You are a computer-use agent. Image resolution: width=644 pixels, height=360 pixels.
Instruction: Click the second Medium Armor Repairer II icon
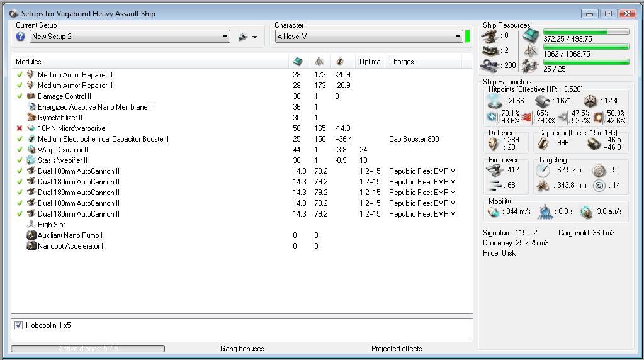pyautogui.click(x=31, y=86)
